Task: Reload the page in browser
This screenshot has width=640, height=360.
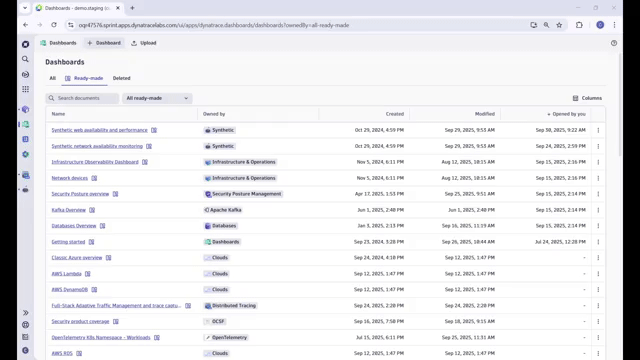Action: tap(54, 25)
